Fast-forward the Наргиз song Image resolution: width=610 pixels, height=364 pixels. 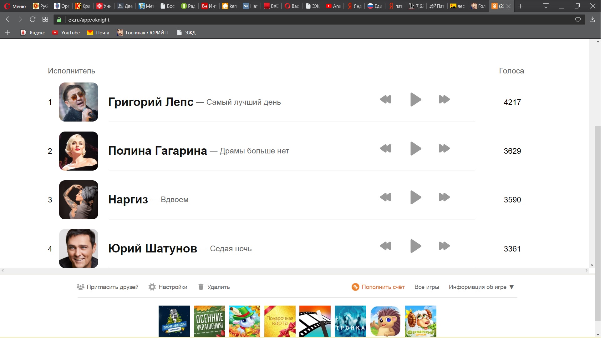pos(444,197)
